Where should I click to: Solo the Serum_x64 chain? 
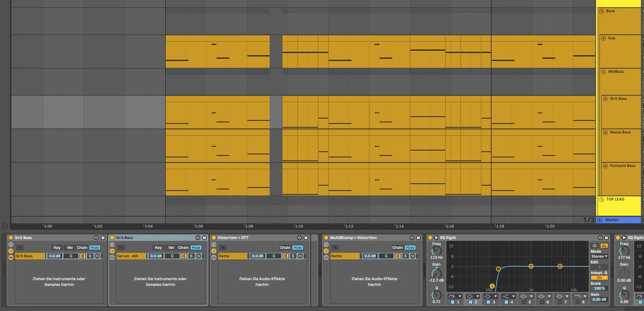(191, 256)
